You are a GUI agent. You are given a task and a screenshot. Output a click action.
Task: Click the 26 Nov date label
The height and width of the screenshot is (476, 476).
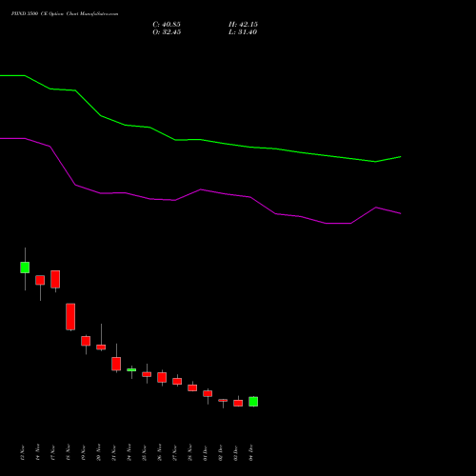tap(160, 452)
